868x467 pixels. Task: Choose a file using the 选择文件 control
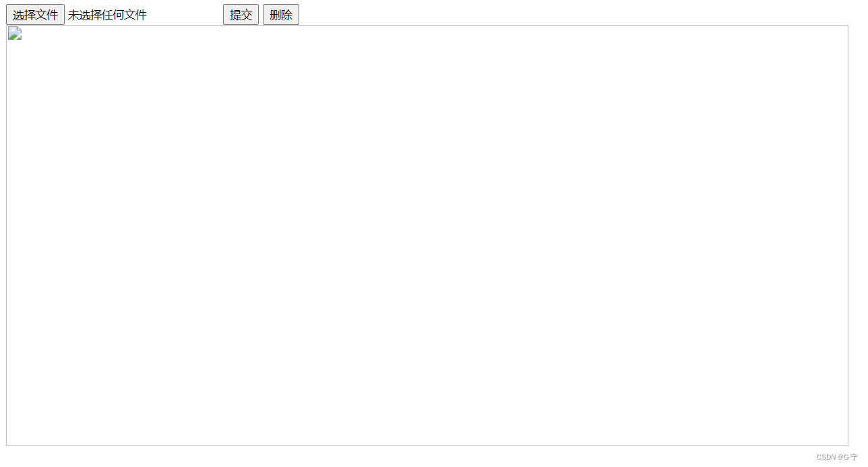[x=35, y=15]
